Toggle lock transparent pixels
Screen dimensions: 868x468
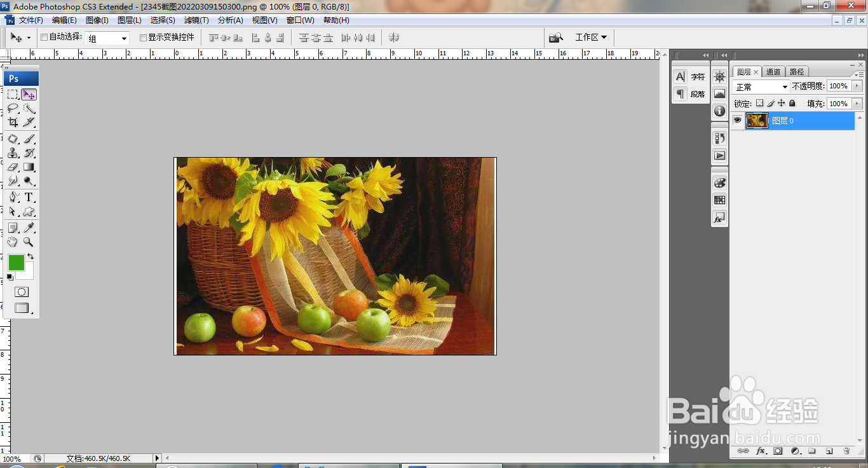pyautogui.click(x=759, y=103)
